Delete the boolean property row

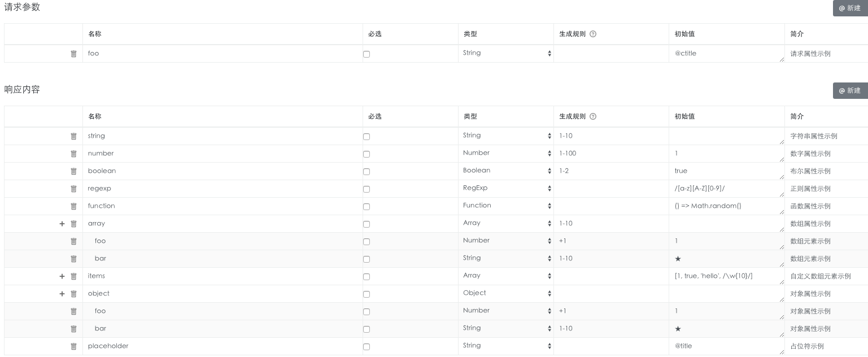[73, 171]
